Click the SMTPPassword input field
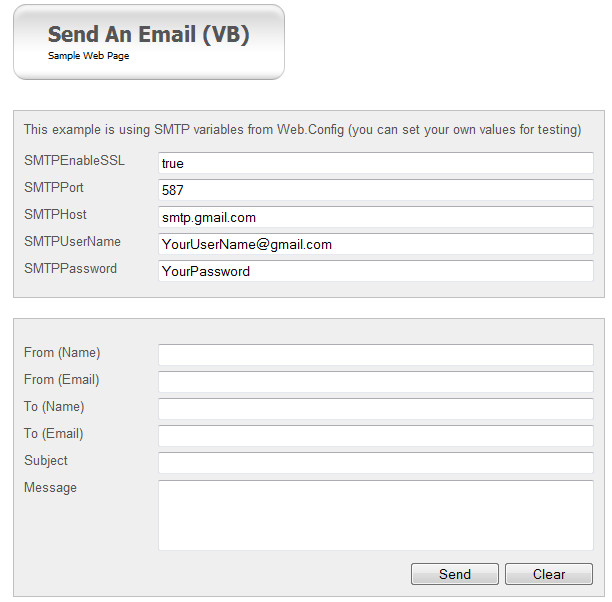Screen dimensions: 612x602 click(376, 271)
